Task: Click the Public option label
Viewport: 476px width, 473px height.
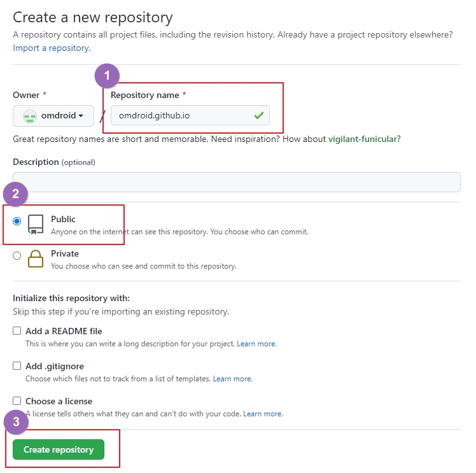Action: pyautogui.click(x=63, y=219)
